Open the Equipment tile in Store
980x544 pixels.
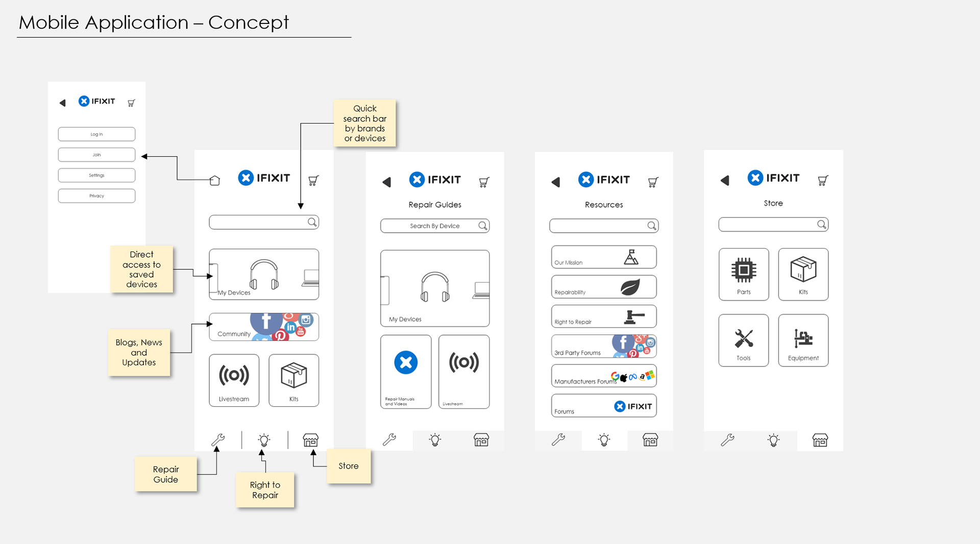click(803, 340)
